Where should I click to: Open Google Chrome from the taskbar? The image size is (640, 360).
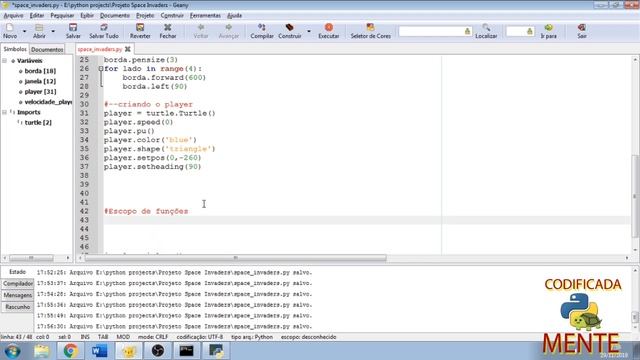[x=70, y=351]
